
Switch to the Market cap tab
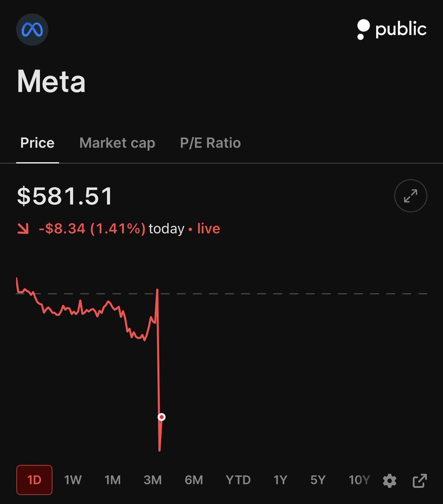point(117,143)
